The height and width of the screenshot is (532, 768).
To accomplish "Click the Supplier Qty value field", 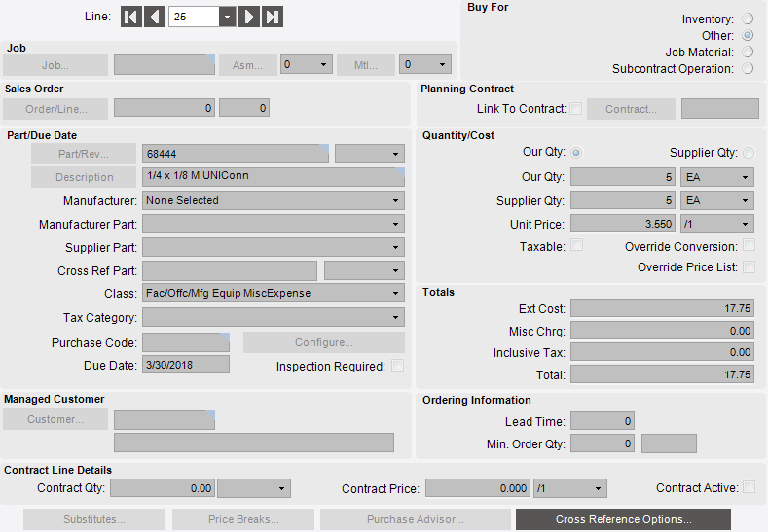I will tap(623, 200).
